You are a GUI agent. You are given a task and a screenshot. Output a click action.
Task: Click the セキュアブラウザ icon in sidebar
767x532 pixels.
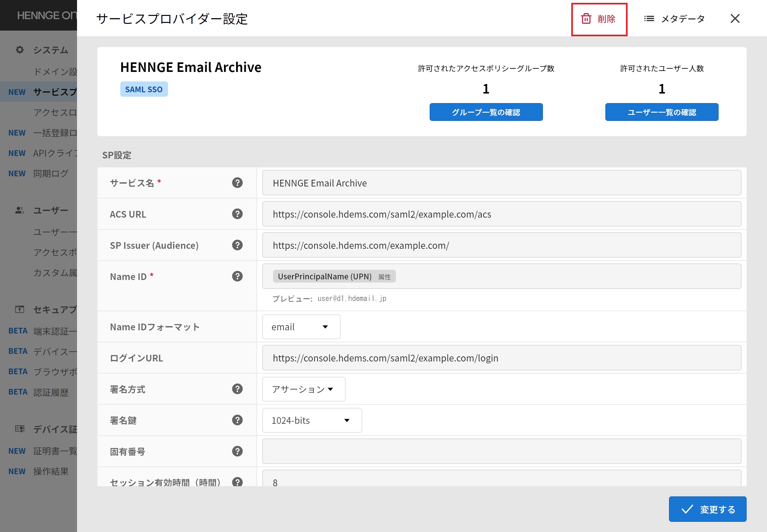20,309
